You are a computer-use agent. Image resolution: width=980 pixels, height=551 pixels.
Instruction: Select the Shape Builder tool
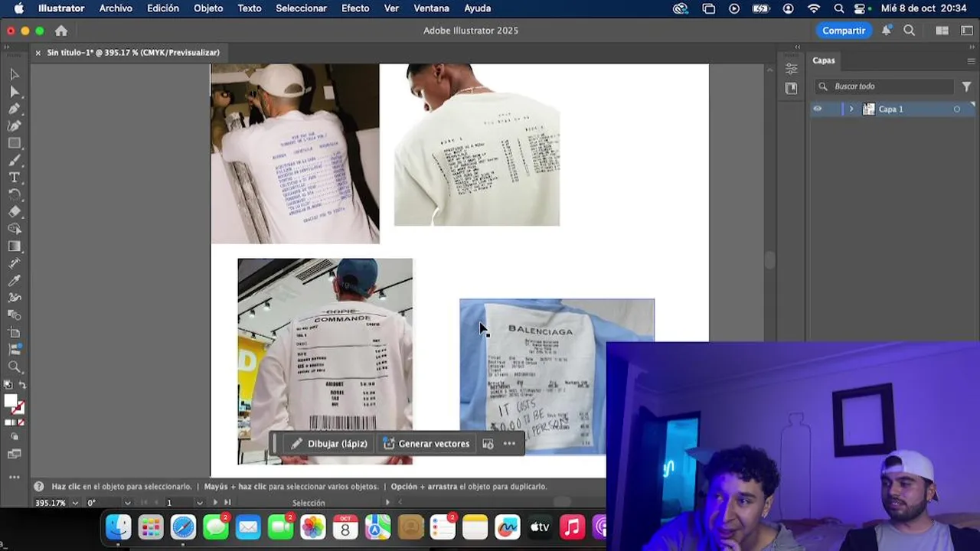point(14,229)
